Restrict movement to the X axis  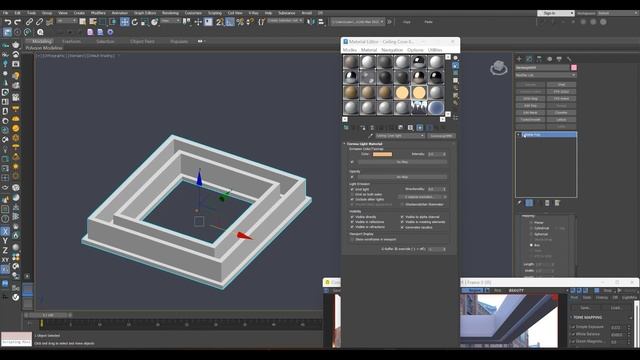(5, 231)
